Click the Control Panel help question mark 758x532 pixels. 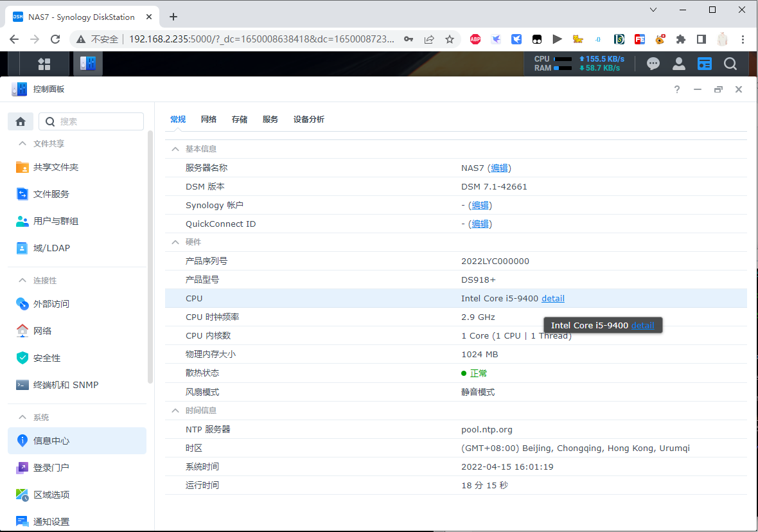pos(677,89)
